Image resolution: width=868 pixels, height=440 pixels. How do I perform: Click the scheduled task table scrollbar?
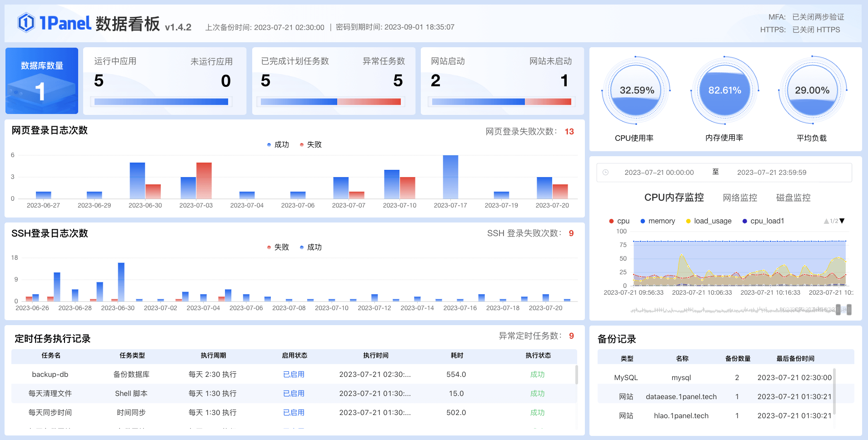tap(577, 375)
